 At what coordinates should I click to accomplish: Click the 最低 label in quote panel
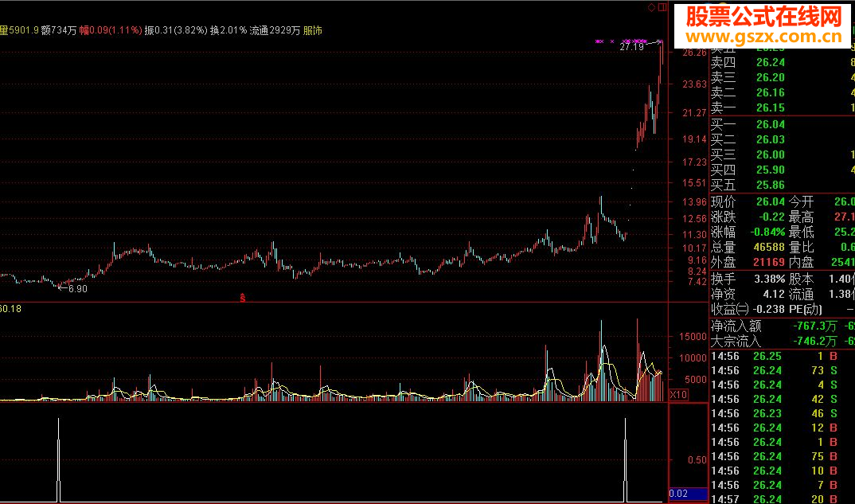(x=801, y=232)
